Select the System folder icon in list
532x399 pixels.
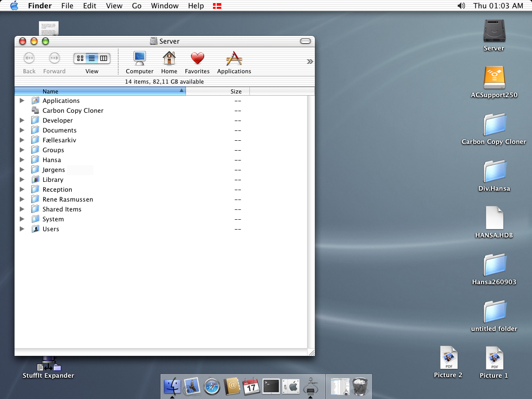click(x=35, y=219)
